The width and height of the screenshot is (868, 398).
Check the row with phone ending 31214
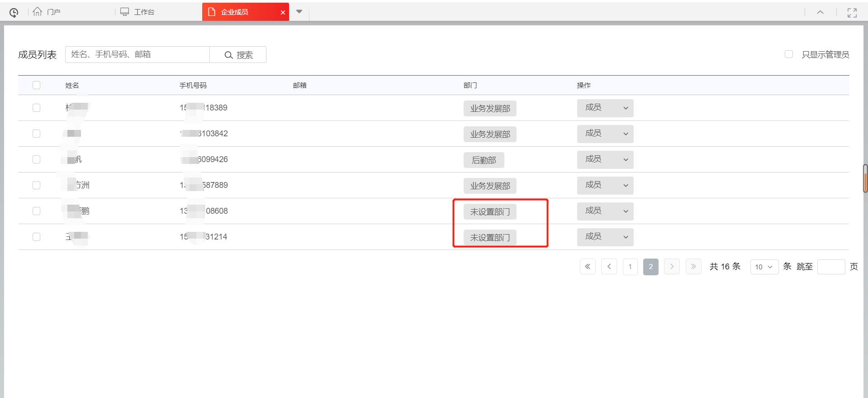(x=37, y=237)
